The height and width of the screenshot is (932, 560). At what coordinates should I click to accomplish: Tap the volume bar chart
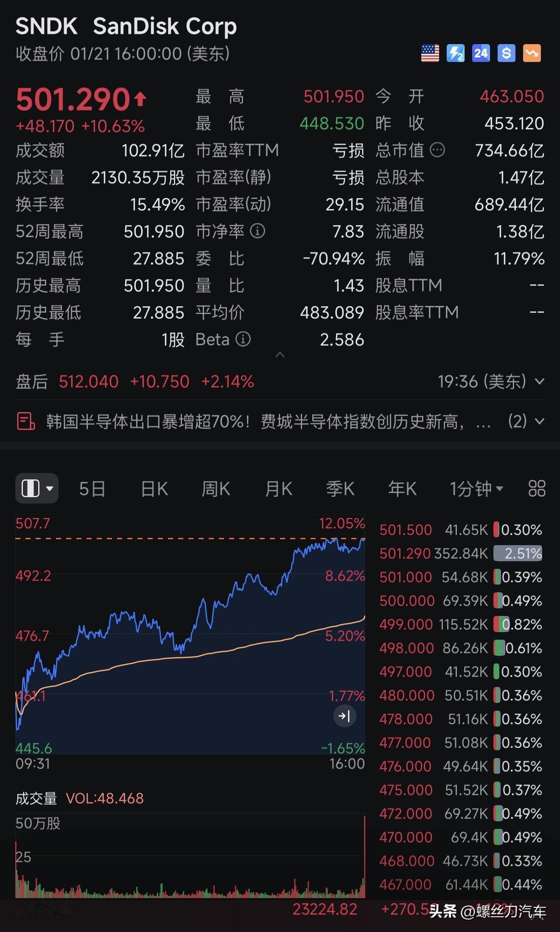(x=190, y=856)
